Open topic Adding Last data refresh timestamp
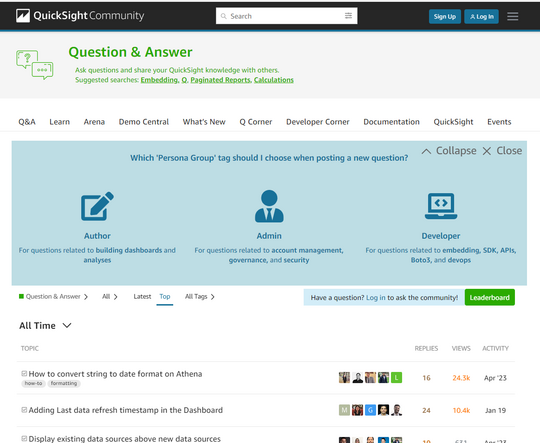This screenshot has width=540, height=443. click(126, 410)
